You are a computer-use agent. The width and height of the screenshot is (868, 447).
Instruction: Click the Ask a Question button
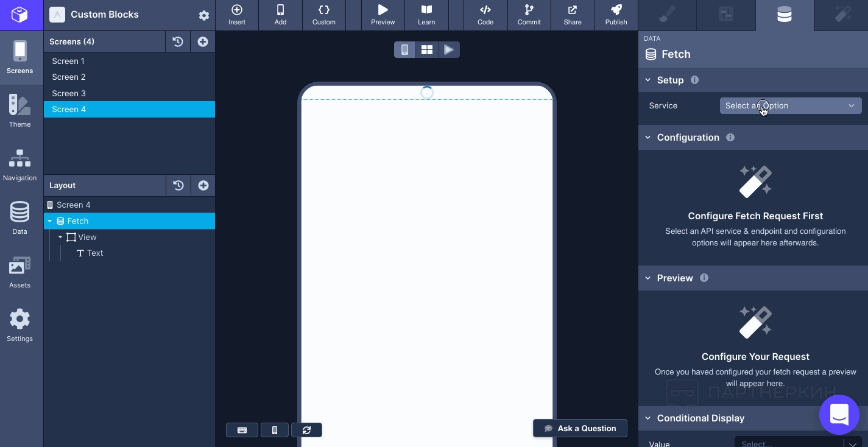pos(580,428)
